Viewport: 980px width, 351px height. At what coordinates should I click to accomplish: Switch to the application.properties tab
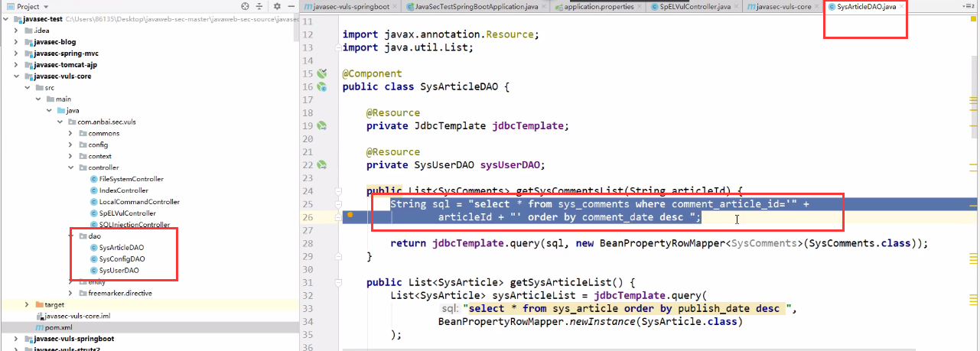point(595,7)
